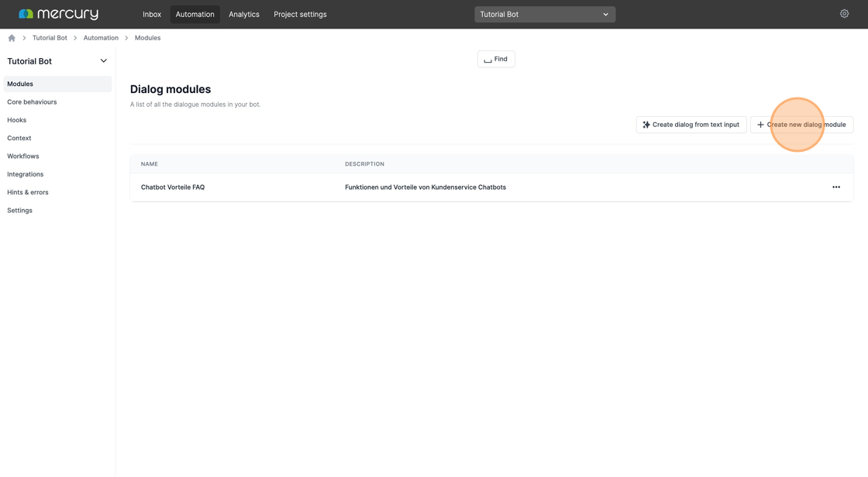
Task: Collapse the Tutorial Bot sidebar chevron
Action: 103,61
